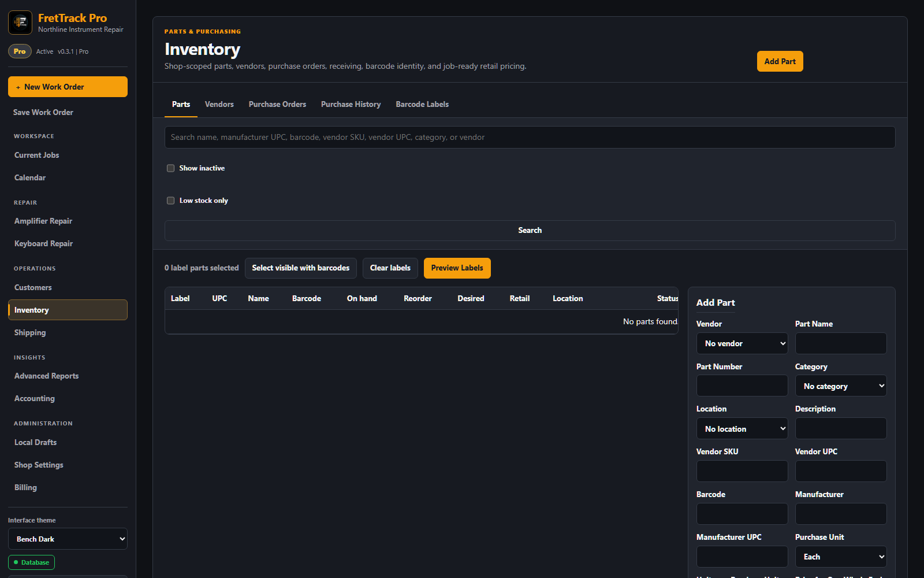Switch to the Parts tab
This screenshot has width=924, height=578.
[x=181, y=105]
